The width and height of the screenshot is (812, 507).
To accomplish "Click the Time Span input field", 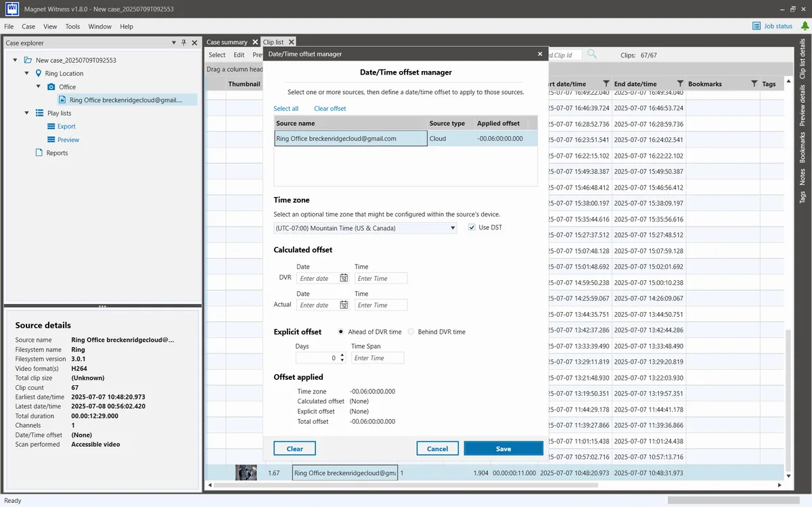I will coord(377,358).
